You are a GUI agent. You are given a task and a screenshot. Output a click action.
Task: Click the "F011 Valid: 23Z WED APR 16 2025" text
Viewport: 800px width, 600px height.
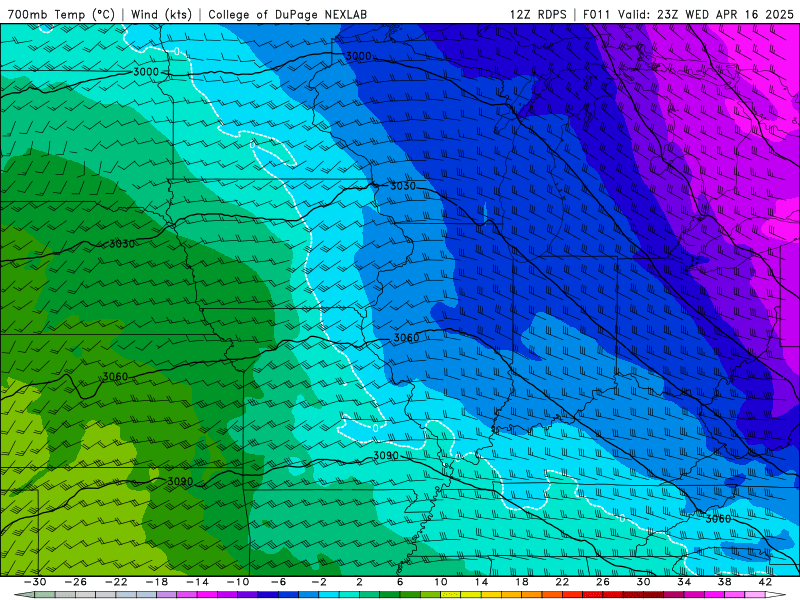[x=688, y=14]
